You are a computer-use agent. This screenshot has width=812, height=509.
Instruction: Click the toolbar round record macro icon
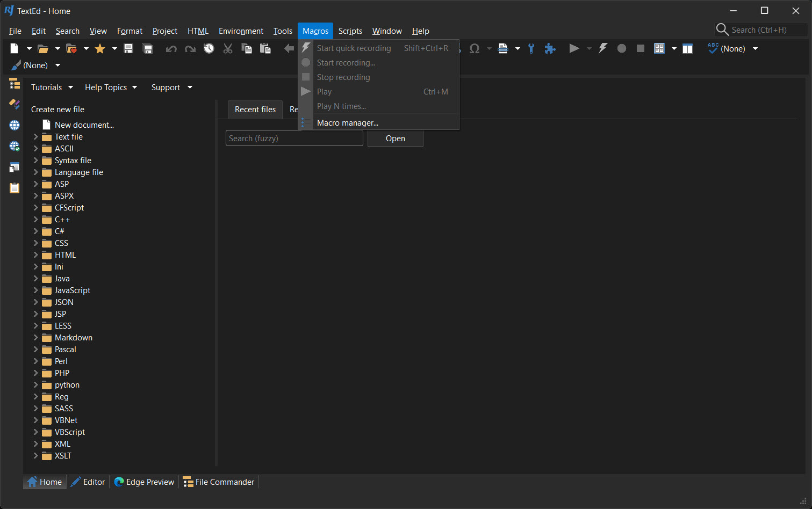pos(622,48)
